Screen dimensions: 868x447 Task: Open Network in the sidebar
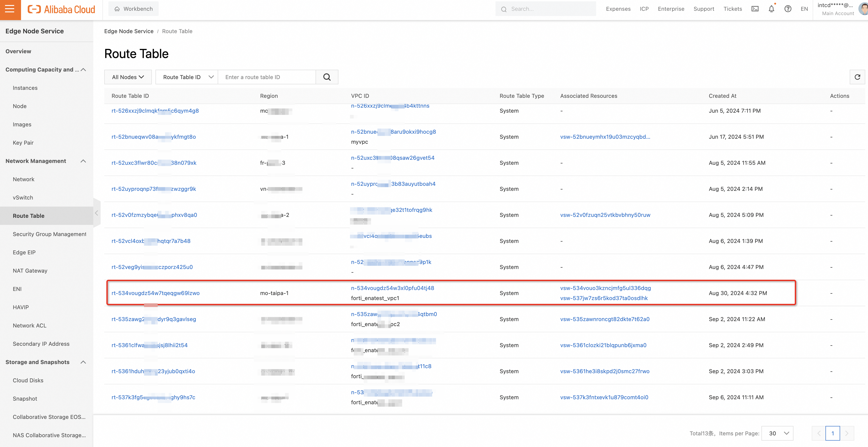[x=24, y=179]
